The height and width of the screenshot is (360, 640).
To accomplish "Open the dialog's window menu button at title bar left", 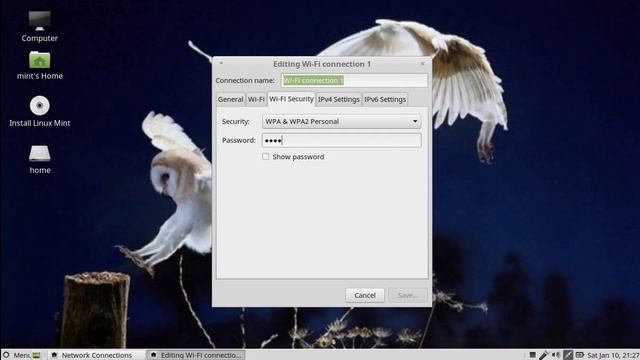I will pos(221,63).
